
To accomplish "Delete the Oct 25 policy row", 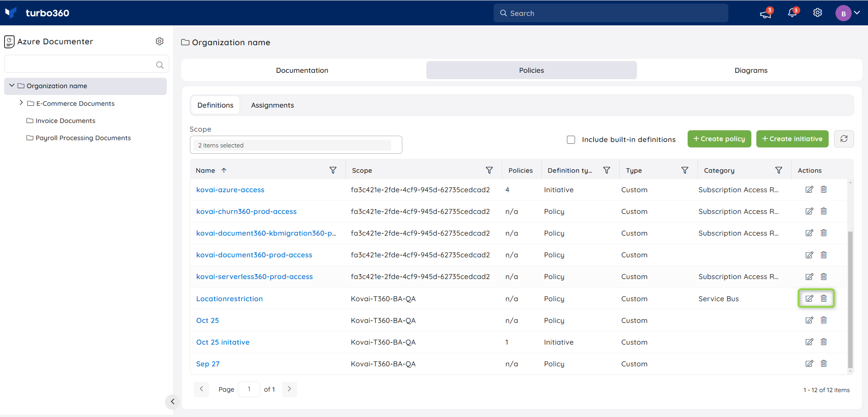I will [824, 320].
